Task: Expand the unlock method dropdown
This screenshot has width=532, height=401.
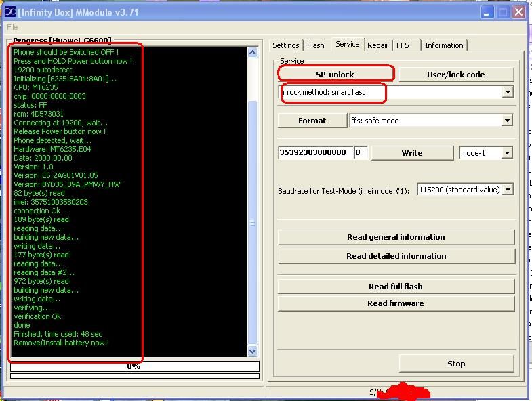Action: 507,92
